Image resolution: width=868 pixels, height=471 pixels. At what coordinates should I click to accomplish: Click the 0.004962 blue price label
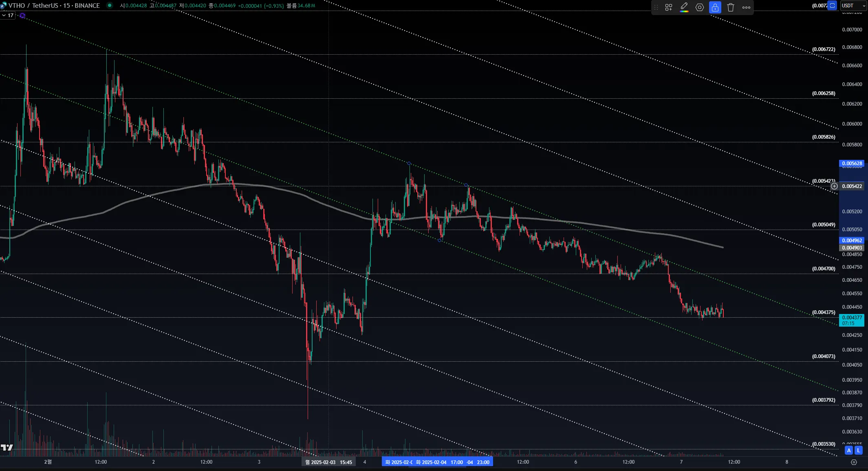click(852, 241)
